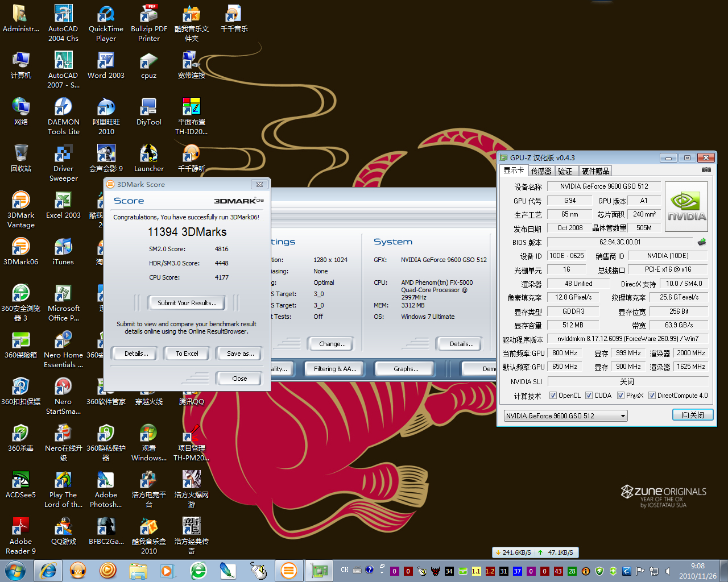
Task: Click the NVIDIA logo in GPU-Z
Action: click(x=686, y=206)
